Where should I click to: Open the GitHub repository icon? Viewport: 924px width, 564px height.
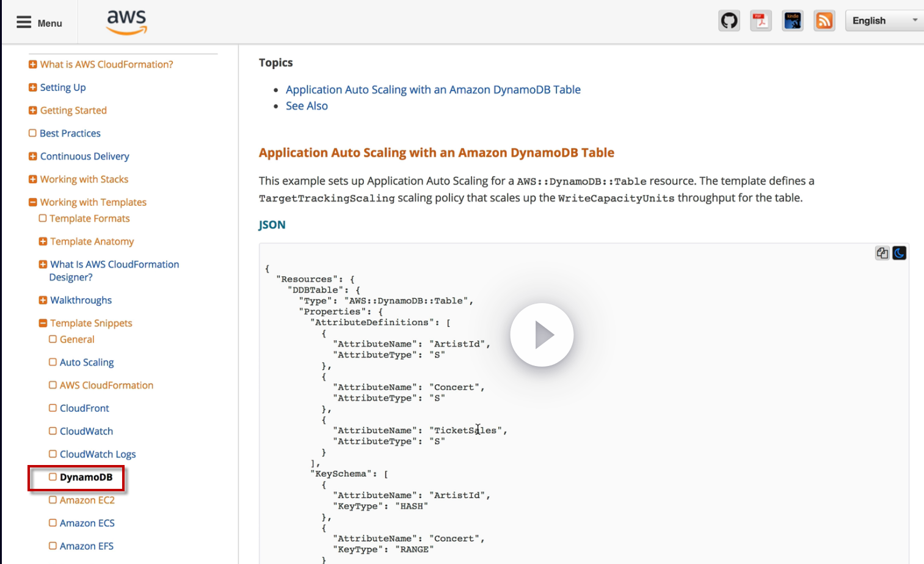tap(729, 21)
